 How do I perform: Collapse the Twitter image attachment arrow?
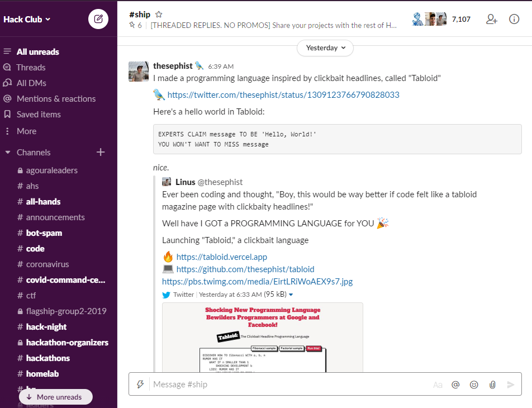[291, 295]
